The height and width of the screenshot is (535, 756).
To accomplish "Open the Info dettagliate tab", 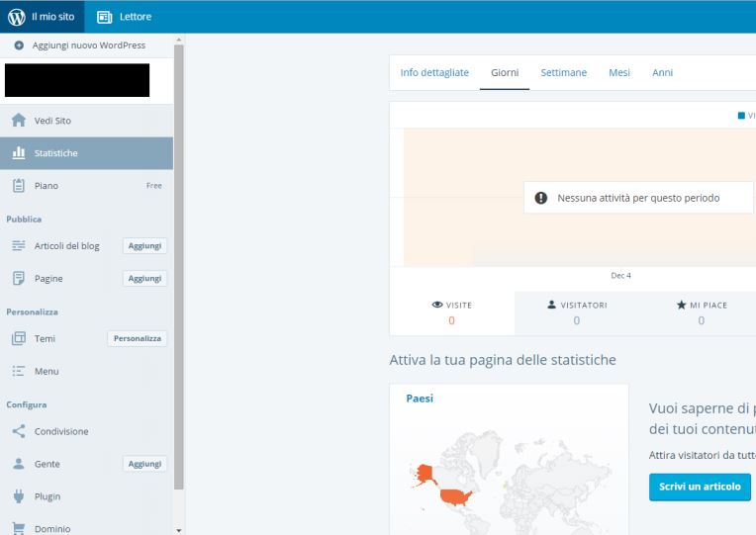I will (434, 73).
